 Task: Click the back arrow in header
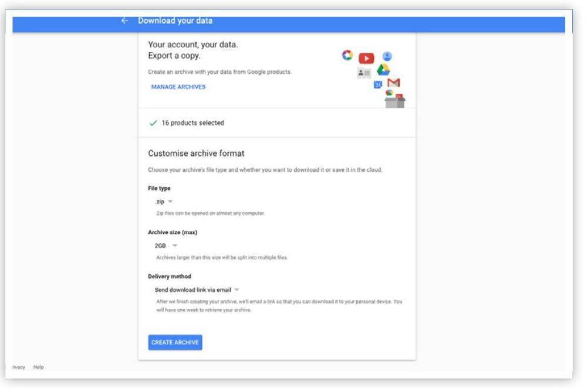[124, 21]
